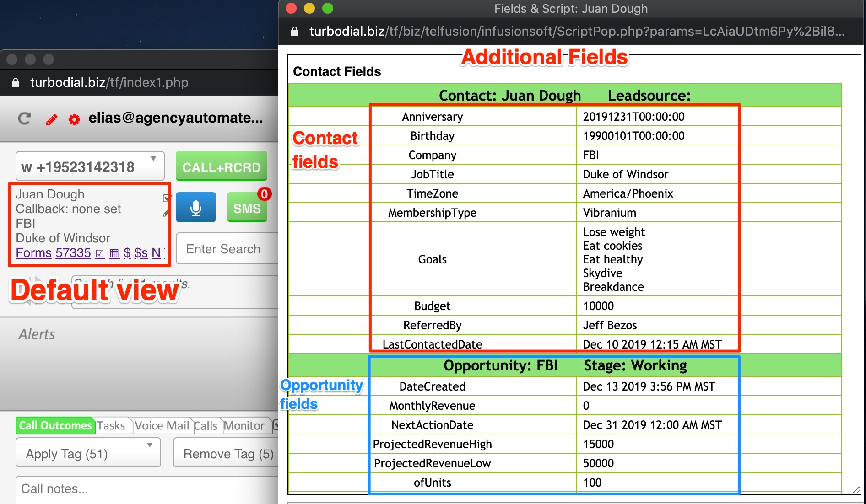Click the single dollar sign link
Viewport: 866px width, 504px height.
[127, 253]
